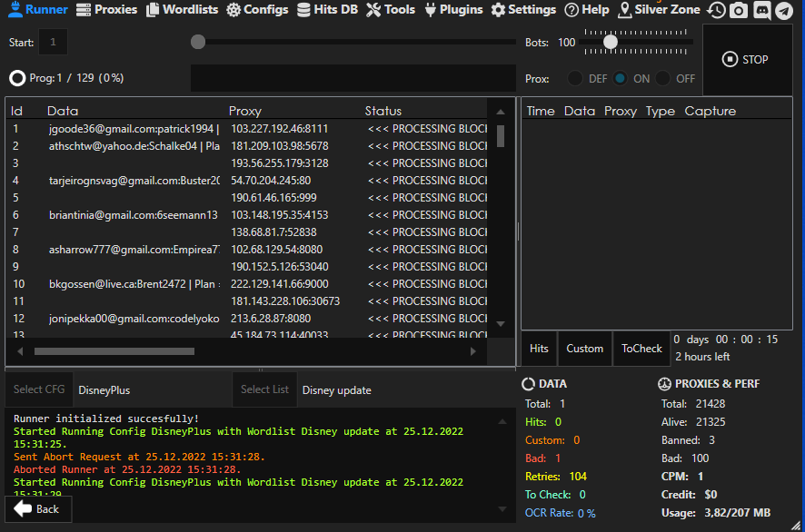Select the OFF proxy mode radio button
The image size is (805, 532).
(663, 79)
